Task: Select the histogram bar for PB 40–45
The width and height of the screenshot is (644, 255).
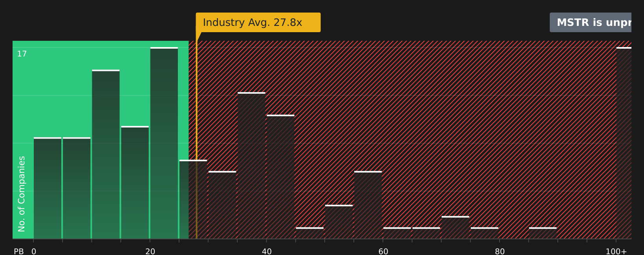Action: 280,177
